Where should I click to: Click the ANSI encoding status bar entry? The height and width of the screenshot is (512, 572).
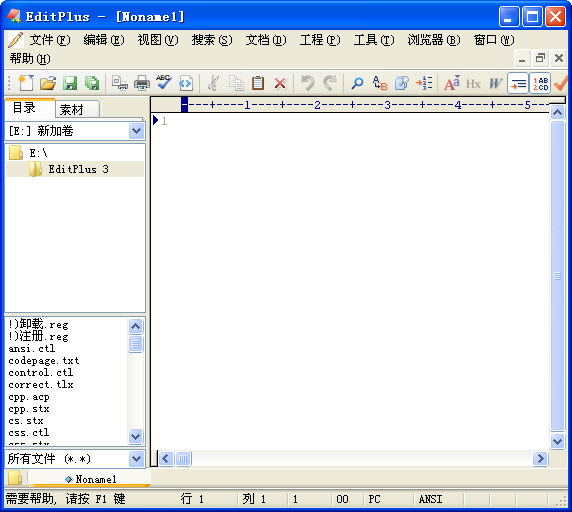(430, 499)
